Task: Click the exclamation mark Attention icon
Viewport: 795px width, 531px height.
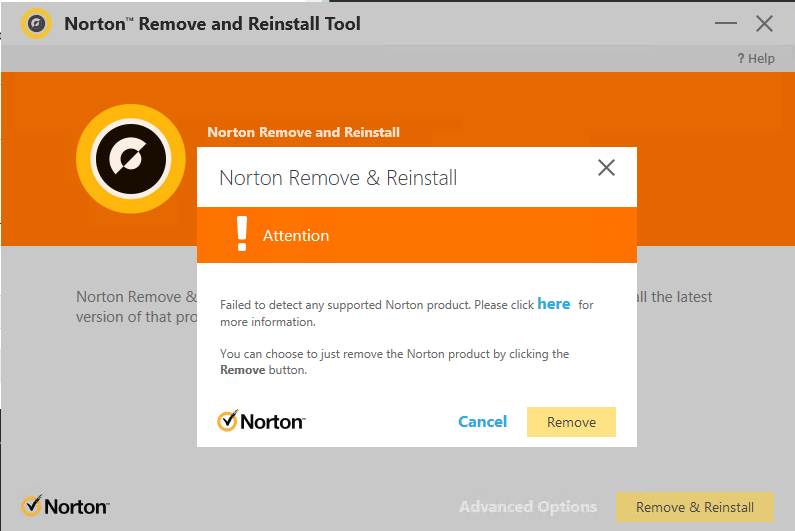Action: click(242, 234)
